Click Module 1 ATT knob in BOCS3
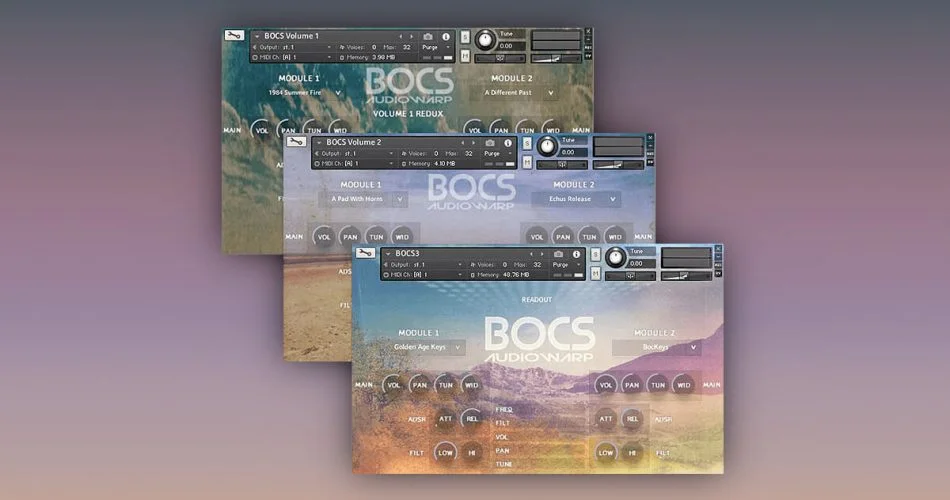The image size is (950, 500). 445,419
